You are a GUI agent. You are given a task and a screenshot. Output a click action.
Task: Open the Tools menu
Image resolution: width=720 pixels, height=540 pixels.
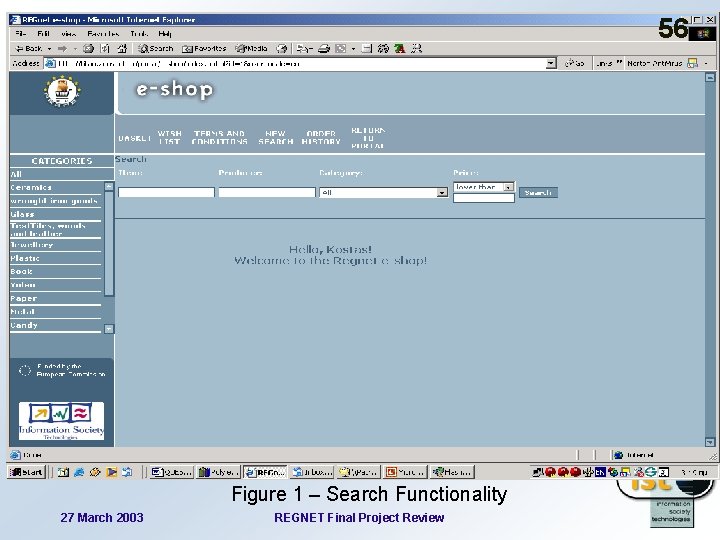tap(139, 34)
